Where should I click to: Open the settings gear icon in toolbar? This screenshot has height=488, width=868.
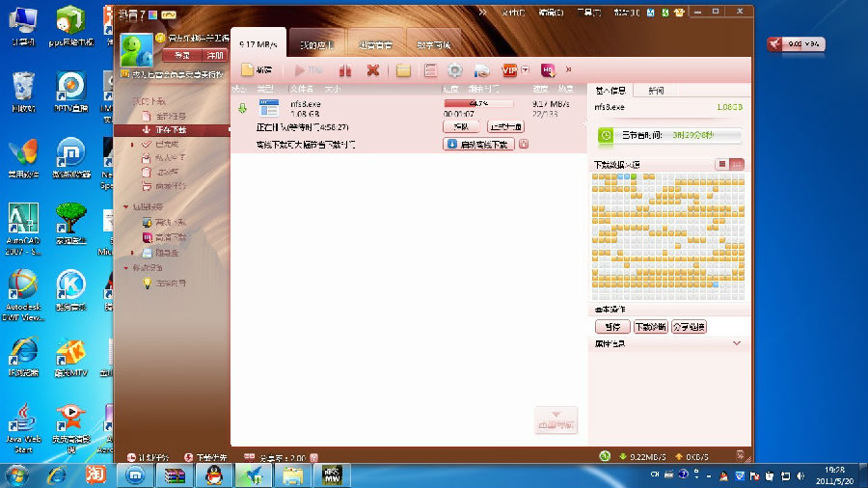pos(455,70)
